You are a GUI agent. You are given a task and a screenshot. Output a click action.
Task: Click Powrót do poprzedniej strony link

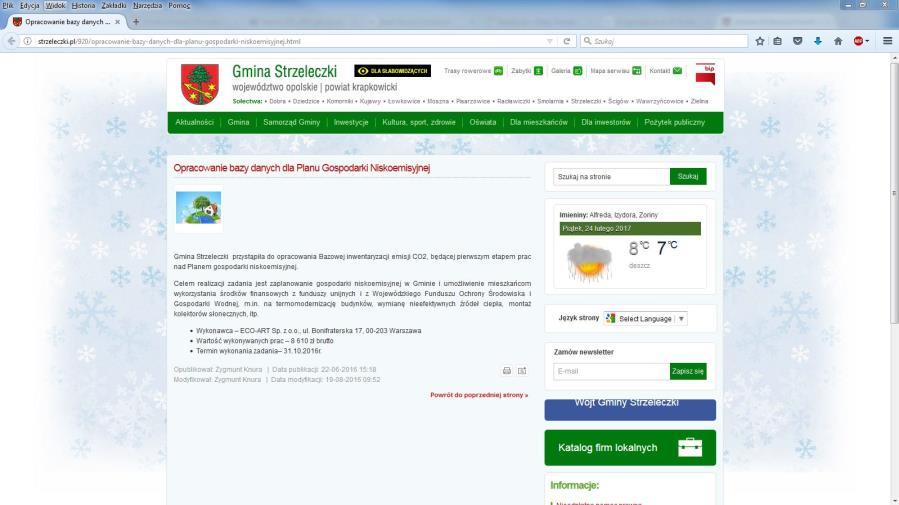tap(479, 395)
